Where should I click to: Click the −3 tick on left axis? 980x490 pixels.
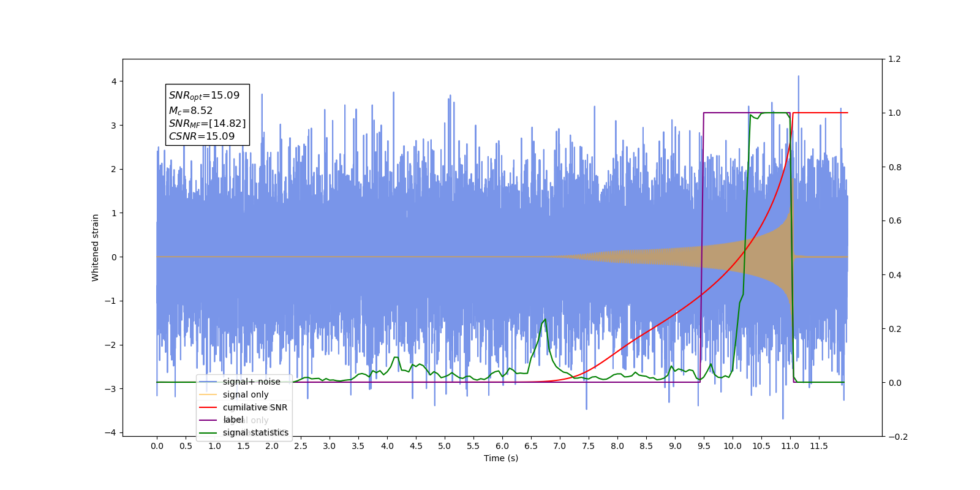tap(110, 389)
